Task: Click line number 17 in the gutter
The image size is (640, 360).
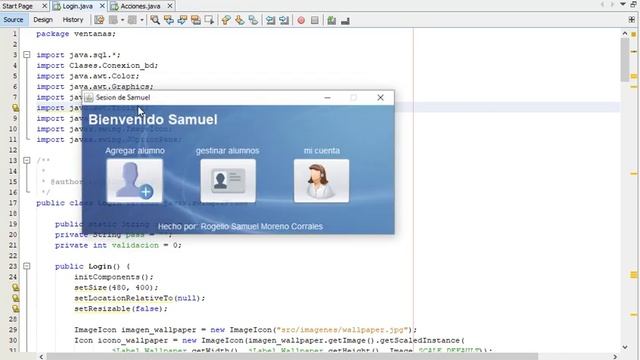Action: pyautogui.click(x=13, y=203)
